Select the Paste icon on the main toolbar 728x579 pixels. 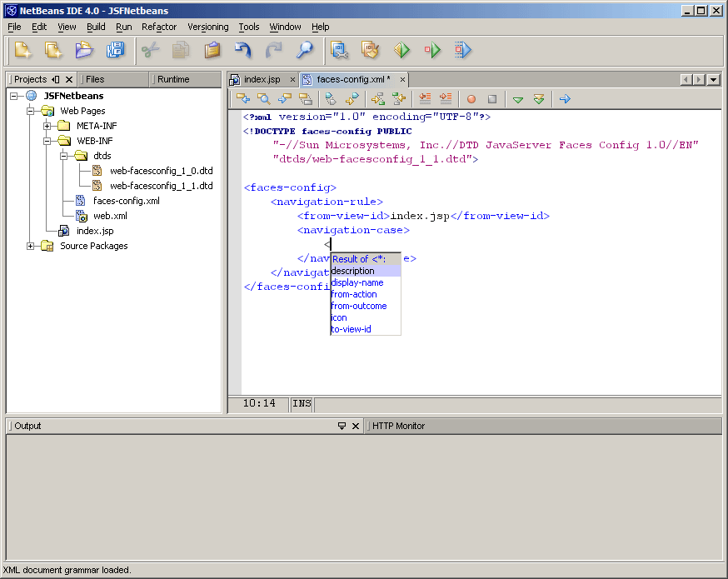212,50
